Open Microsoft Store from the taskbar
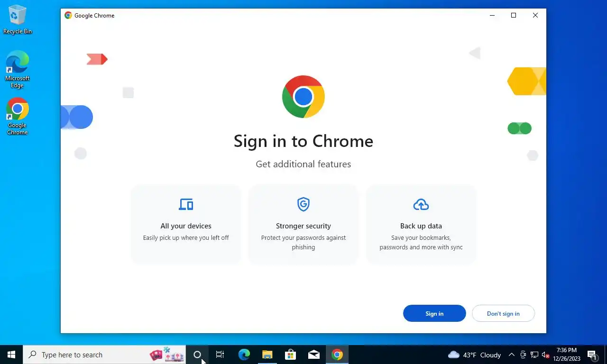607x364 pixels. click(290, 355)
